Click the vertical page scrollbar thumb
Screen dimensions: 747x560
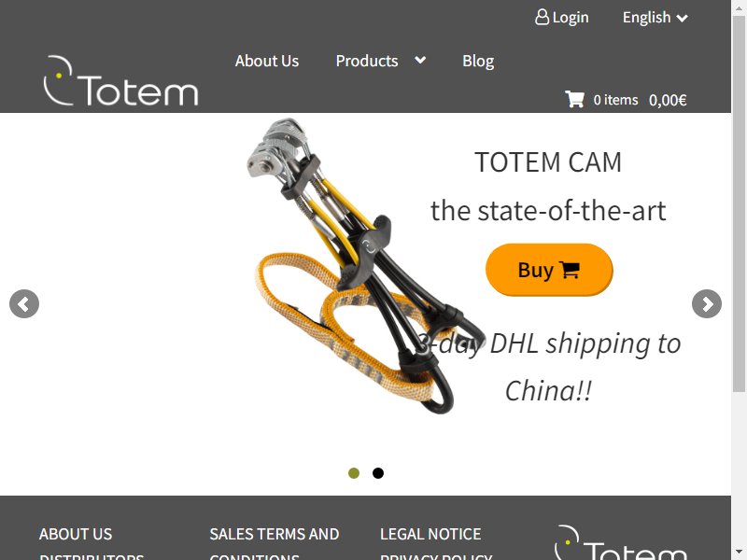pos(739,204)
